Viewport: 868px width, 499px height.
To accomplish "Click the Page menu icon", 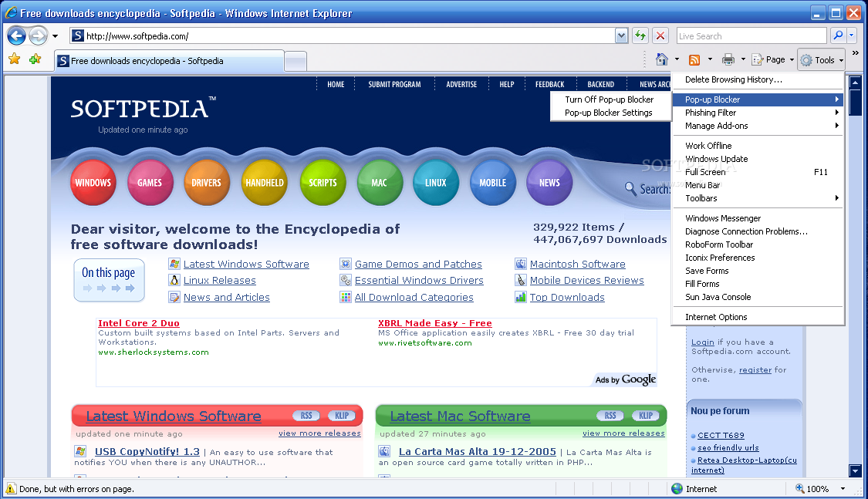I will [x=758, y=59].
